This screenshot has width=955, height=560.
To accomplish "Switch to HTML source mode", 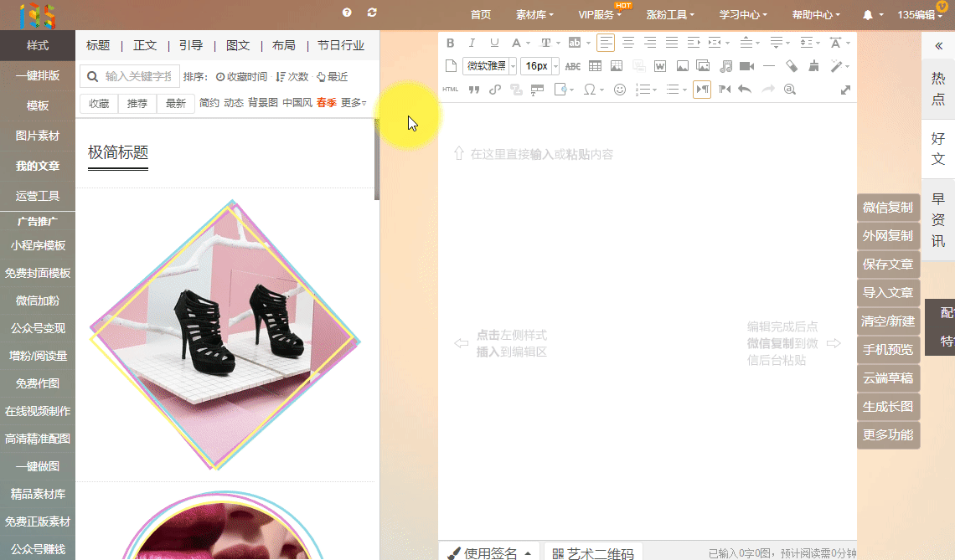I will coord(451,90).
